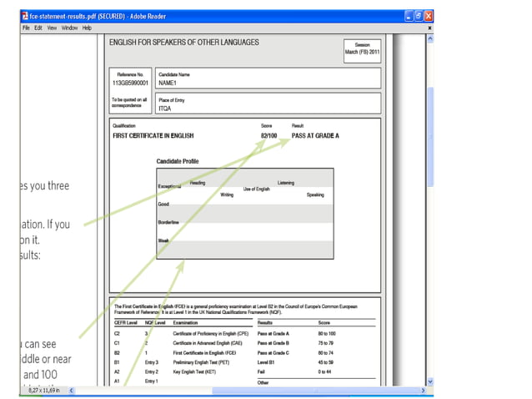The image size is (532, 399).
Task: Click Pass at Grade B in results table
Action: [x=274, y=343]
